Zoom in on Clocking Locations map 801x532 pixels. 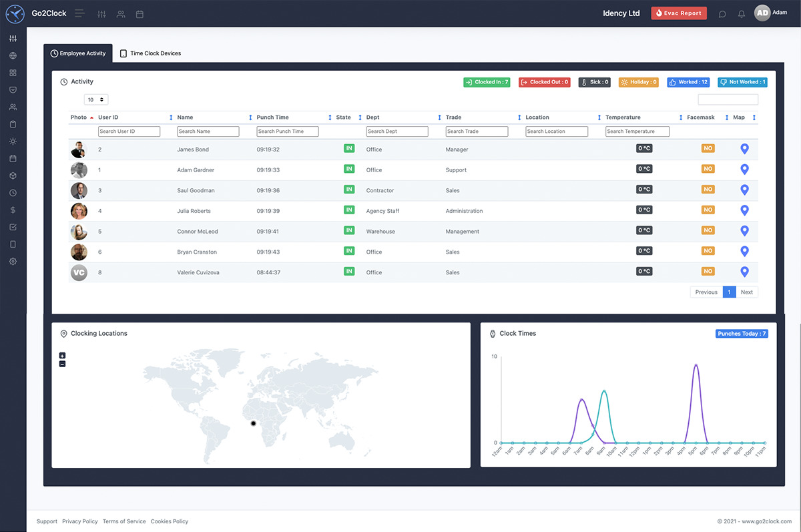tap(62, 356)
